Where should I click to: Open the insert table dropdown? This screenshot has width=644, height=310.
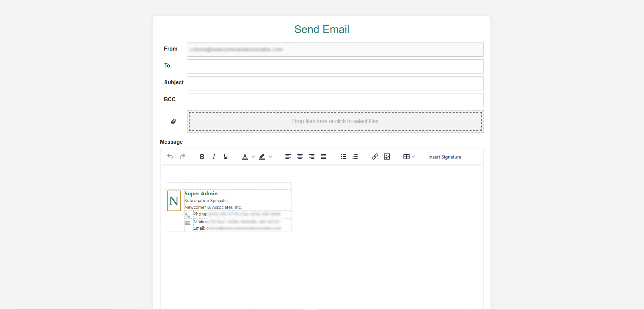(409, 157)
